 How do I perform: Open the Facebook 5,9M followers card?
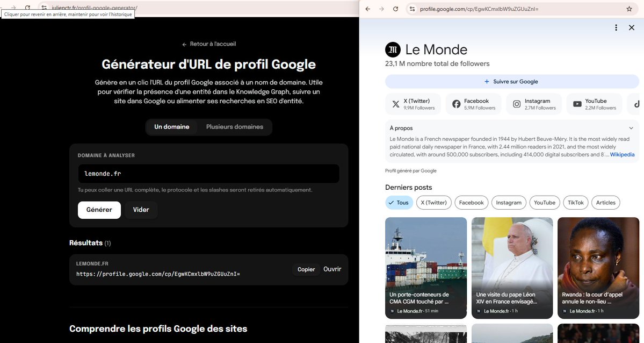pyautogui.click(x=474, y=104)
